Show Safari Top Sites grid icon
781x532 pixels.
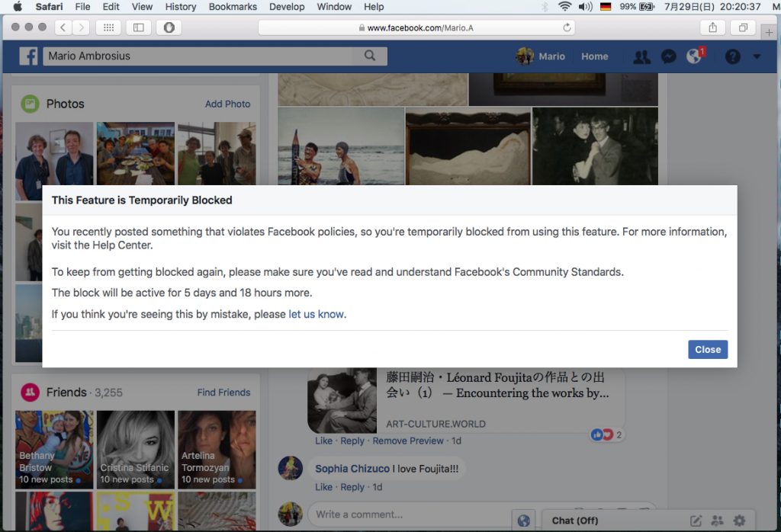click(x=108, y=27)
